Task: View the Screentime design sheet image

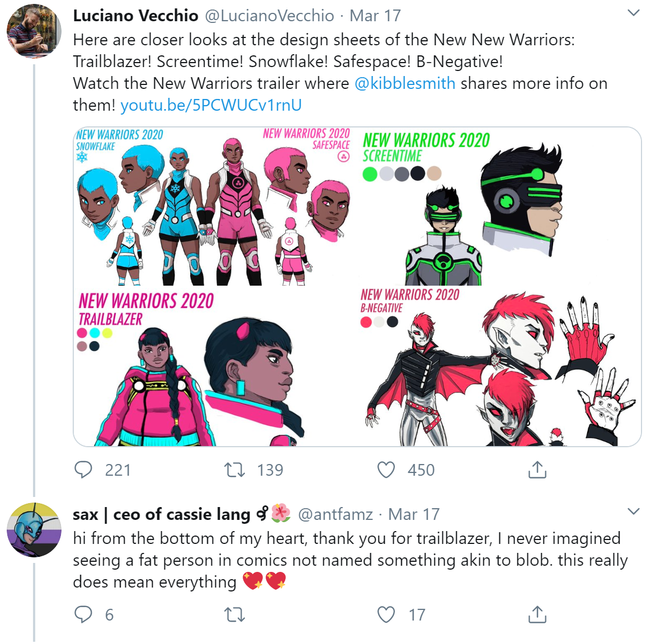Action: click(500, 206)
